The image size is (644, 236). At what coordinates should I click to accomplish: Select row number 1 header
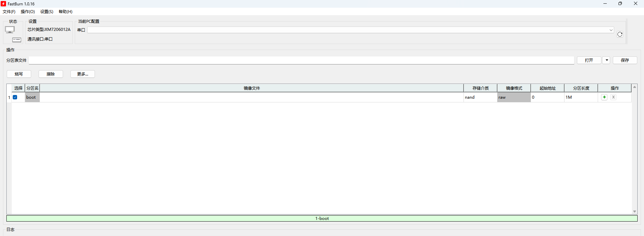9,97
